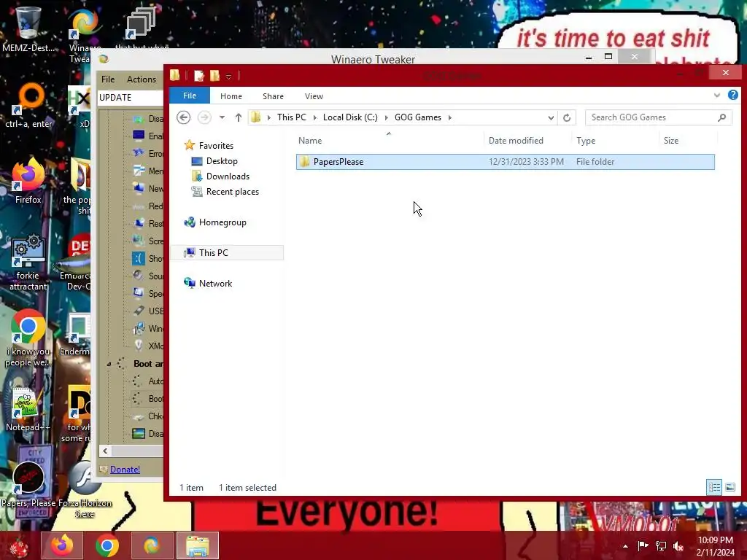The width and height of the screenshot is (747, 560).
Task: Switch to Chrome in the taskbar
Action: [107, 545]
